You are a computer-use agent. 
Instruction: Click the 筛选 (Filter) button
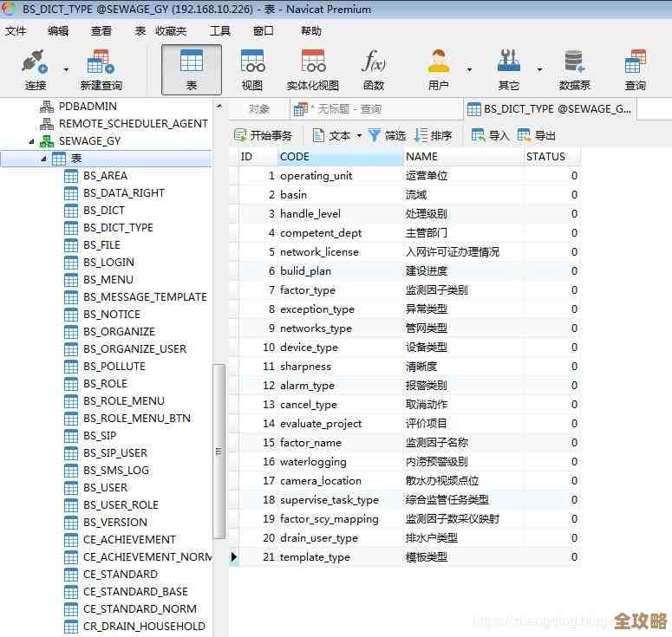(x=387, y=136)
